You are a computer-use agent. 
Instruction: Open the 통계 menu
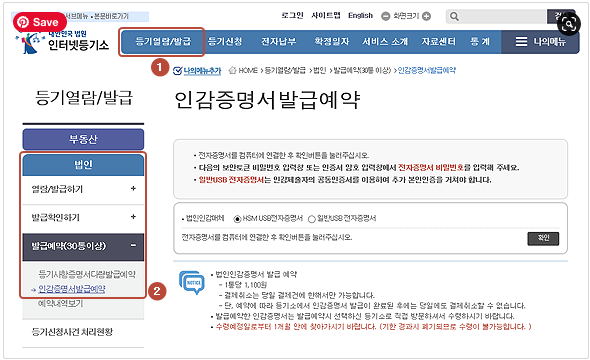coord(480,41)
